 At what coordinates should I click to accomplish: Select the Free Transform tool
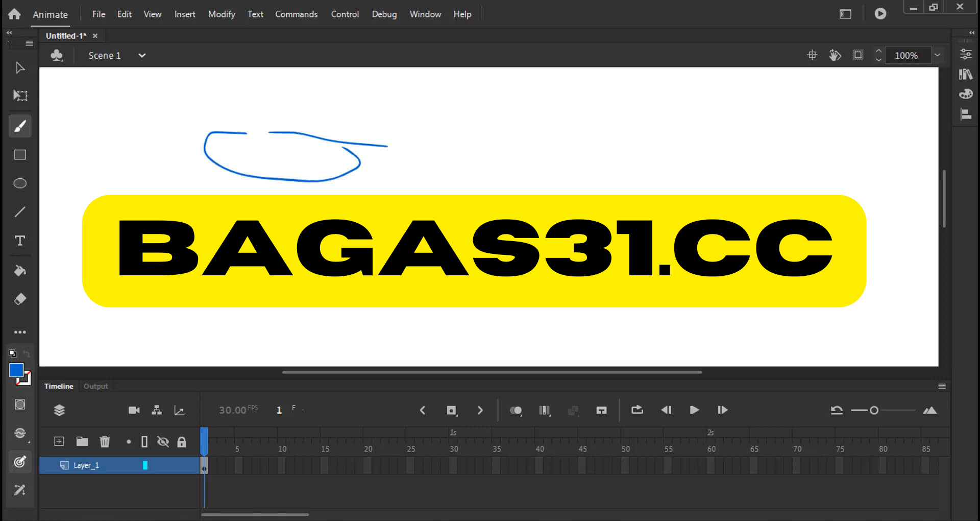tap(20, 96)
